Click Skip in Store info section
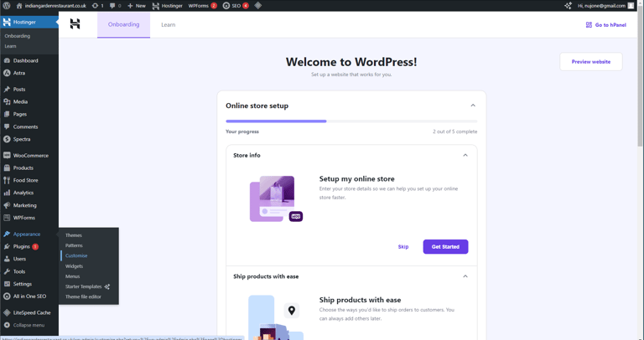 click(403, 247)
